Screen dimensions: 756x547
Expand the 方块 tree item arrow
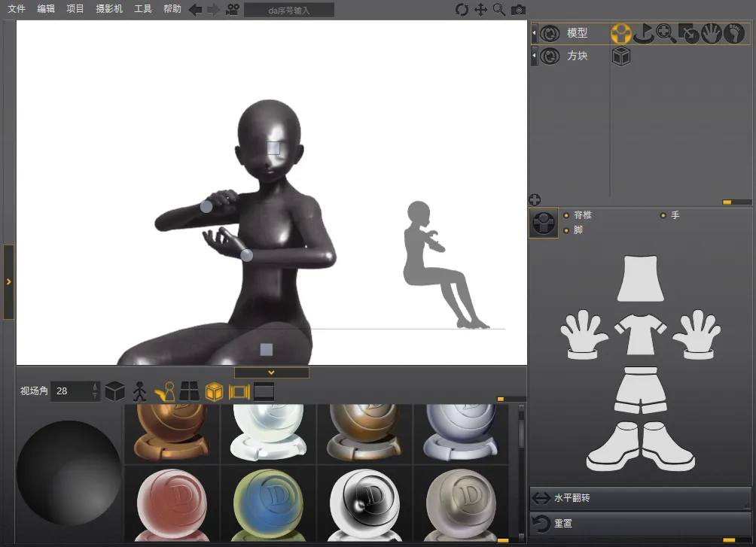click(534, 56)
